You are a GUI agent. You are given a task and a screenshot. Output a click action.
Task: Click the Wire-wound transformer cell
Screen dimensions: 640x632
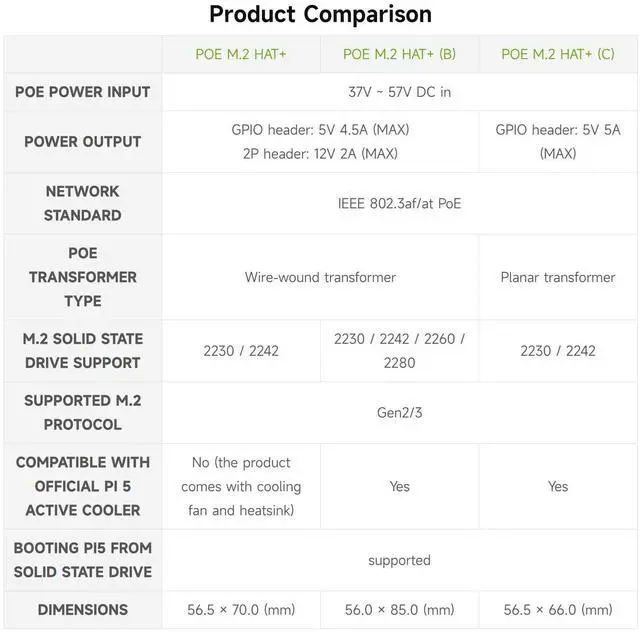[x=320, y=277]
